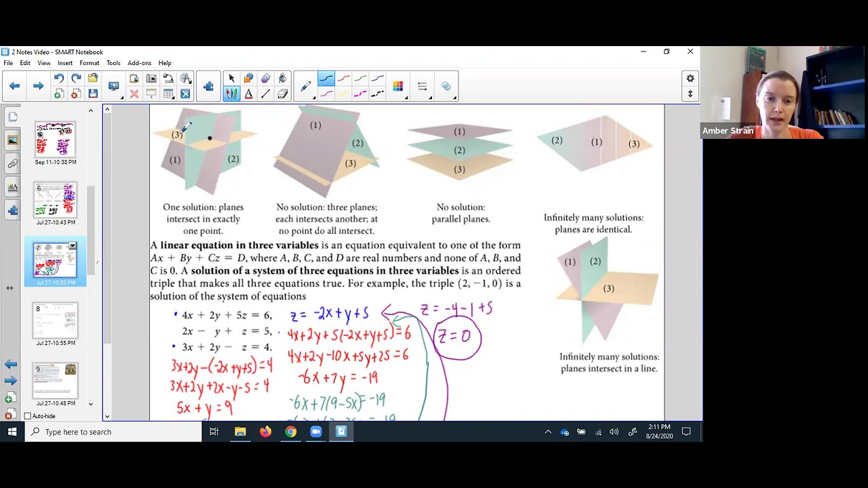The image size is (868, 488).
Task: Select the Fill bucket tool
Action: pyautogui.click(x=282, y=79)
